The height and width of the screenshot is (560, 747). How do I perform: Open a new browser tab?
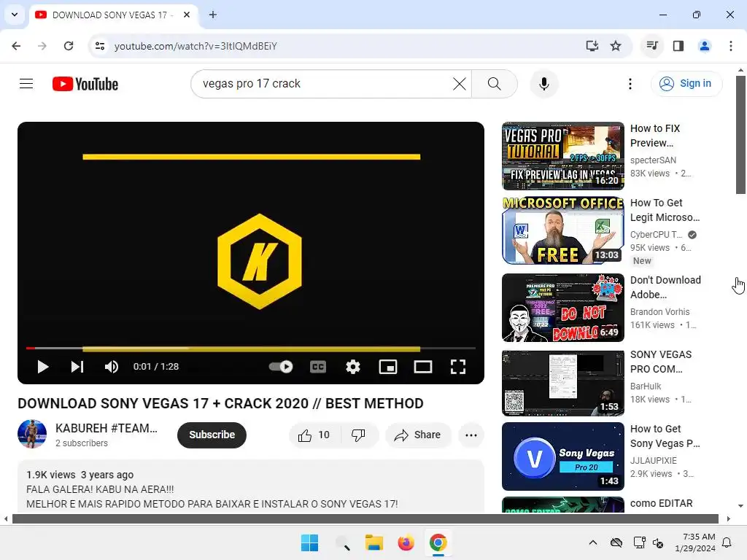pos(213,15)
